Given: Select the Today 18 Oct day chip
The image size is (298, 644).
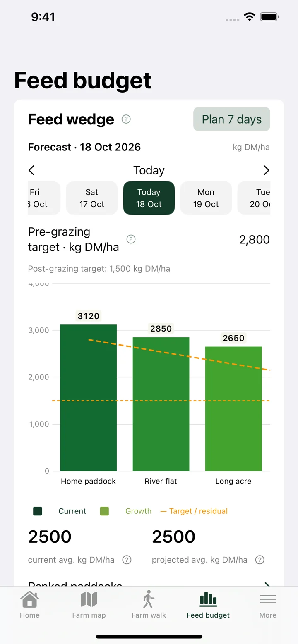Looking at the screenshot, I should [149, 198].
